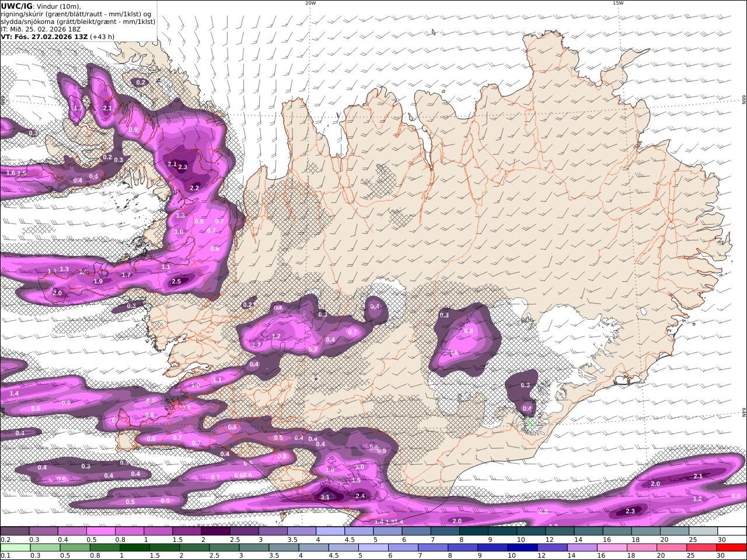The image size is (747, 560).
Task: Select the upper legend's slate blue 6 swatch
Action: click(x=417, y=531)
